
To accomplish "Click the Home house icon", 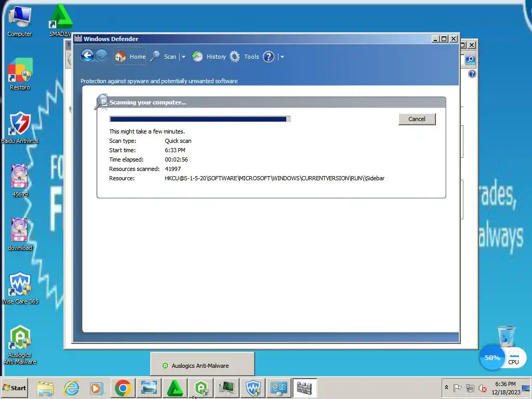I will click(120, 56).
